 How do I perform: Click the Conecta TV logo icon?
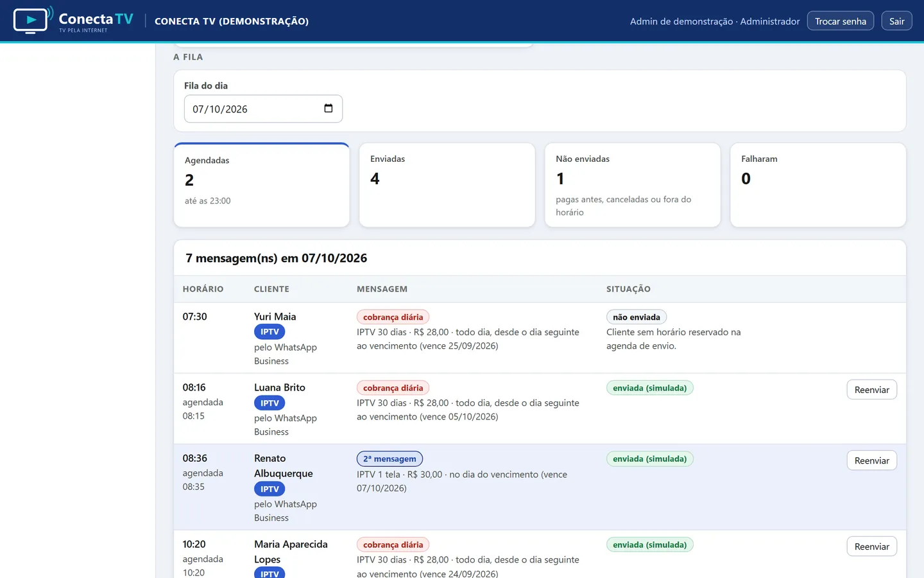click(x=33, y=21)
